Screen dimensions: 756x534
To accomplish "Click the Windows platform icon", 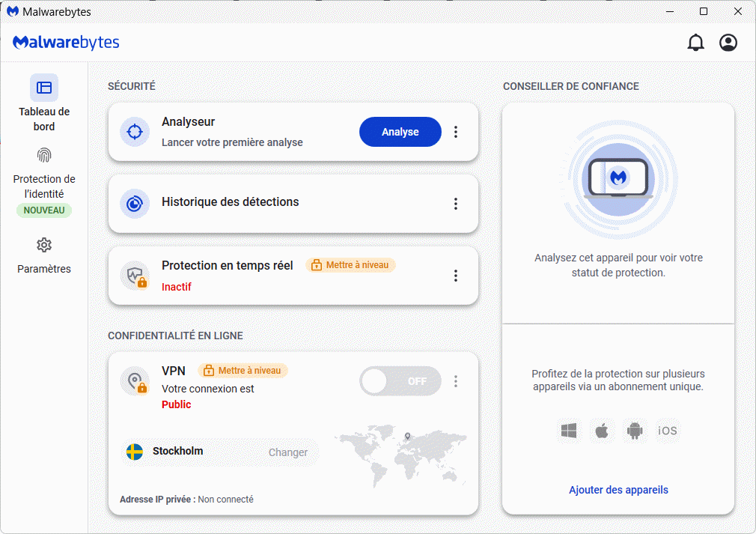I will tap(569, 431).
